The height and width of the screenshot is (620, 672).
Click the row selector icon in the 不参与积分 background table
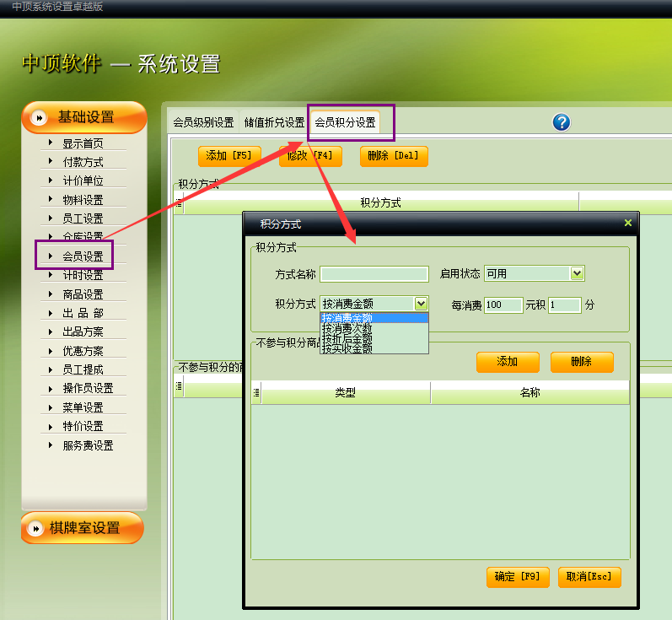tap(179, 385)
